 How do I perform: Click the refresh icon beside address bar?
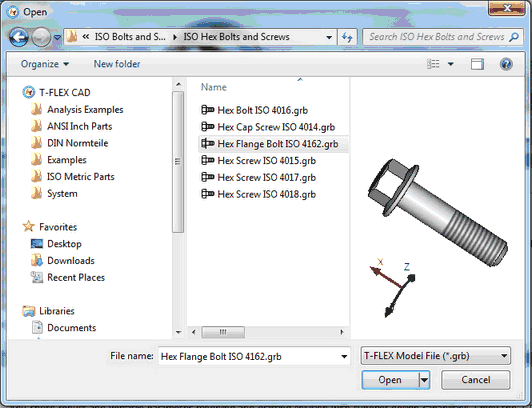(347, 37)
